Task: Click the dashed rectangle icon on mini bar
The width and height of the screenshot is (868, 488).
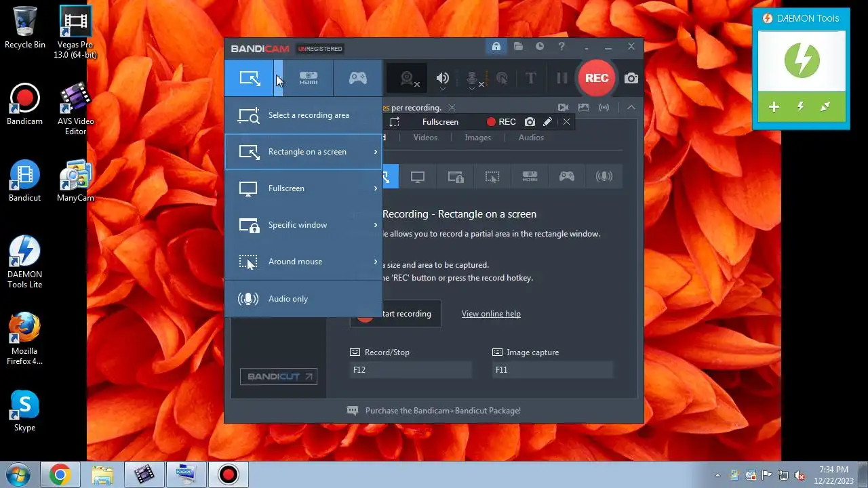Action: coord(395,122)
